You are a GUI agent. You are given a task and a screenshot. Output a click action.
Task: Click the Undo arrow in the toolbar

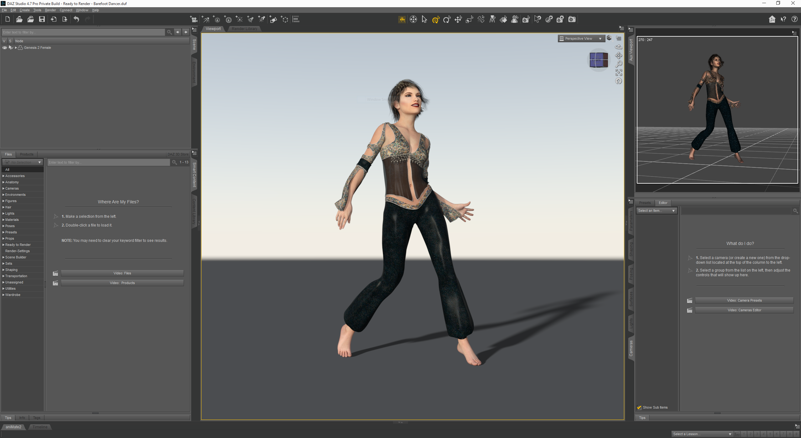[76, 19]
